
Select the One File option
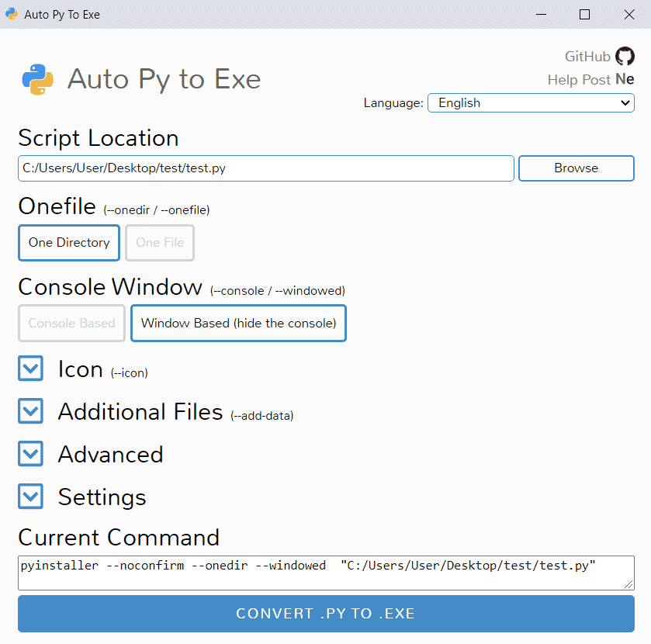tap(160, 243)
